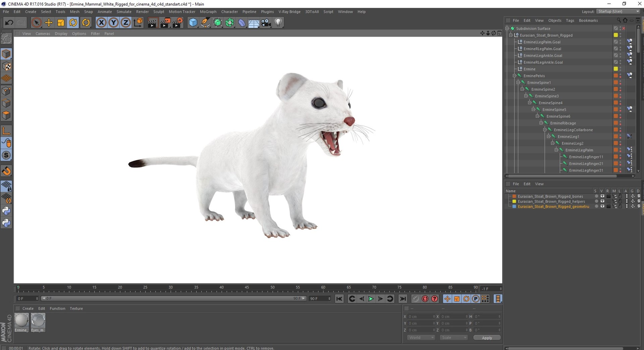Open Object Manager Tags menu
The height and width of the screenshot is (350, 644).
click(570, 20)
